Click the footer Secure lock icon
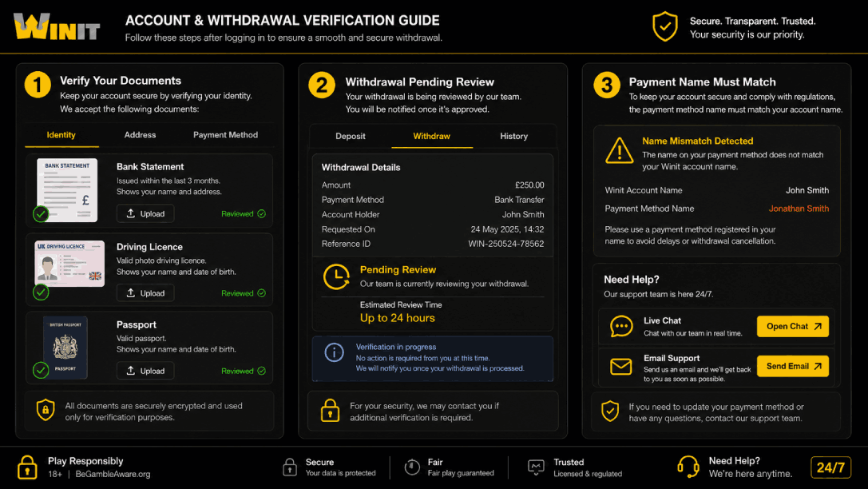This screenshot has width=868, height=489. (x=290, y=467)
